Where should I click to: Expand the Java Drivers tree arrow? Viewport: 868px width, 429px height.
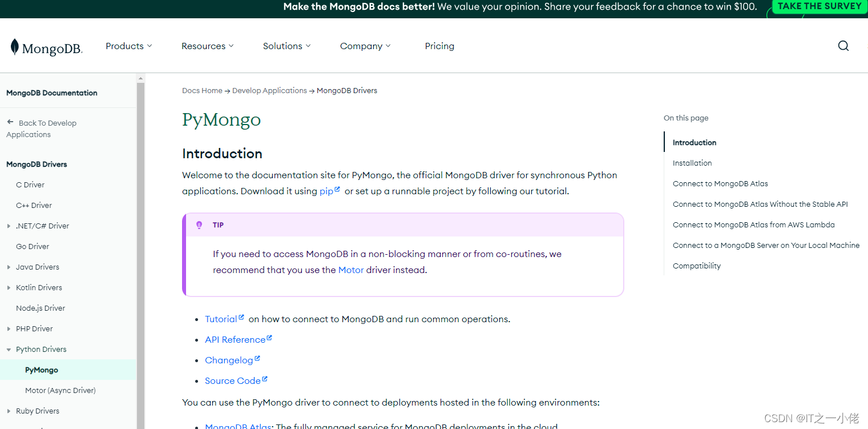[9, 267]
